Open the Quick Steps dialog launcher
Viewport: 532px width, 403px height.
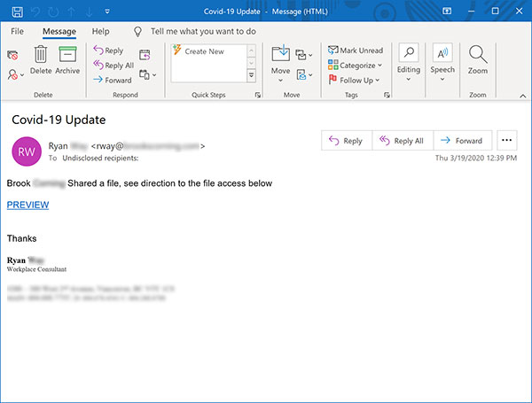pyautogui.click(x=258, y=95)
